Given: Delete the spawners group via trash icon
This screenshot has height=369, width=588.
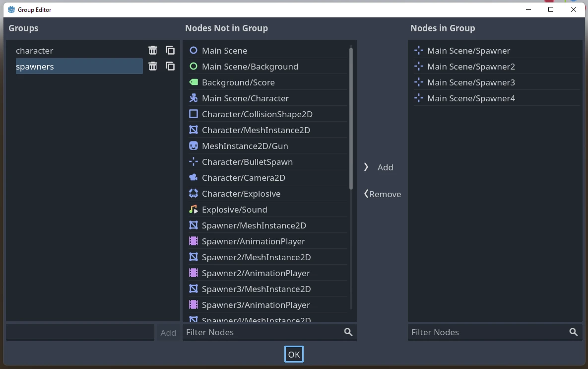Looking at the screenshot, I should (x=152, y=66).
